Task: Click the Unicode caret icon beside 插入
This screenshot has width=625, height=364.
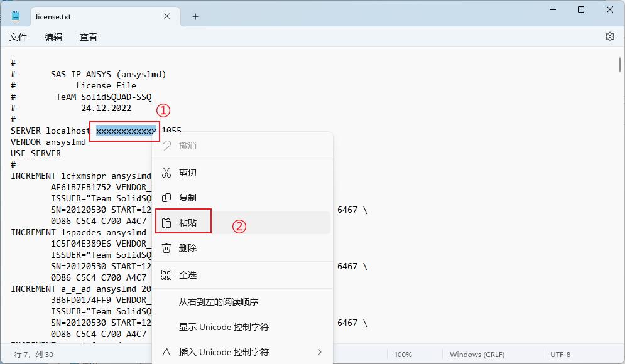Action: (x=166, y=352)
